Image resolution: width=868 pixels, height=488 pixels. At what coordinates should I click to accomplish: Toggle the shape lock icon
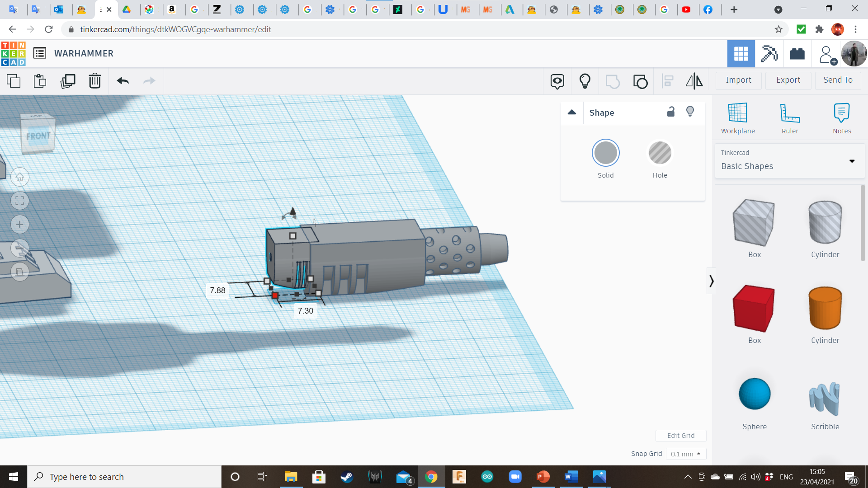coord(671,112)
